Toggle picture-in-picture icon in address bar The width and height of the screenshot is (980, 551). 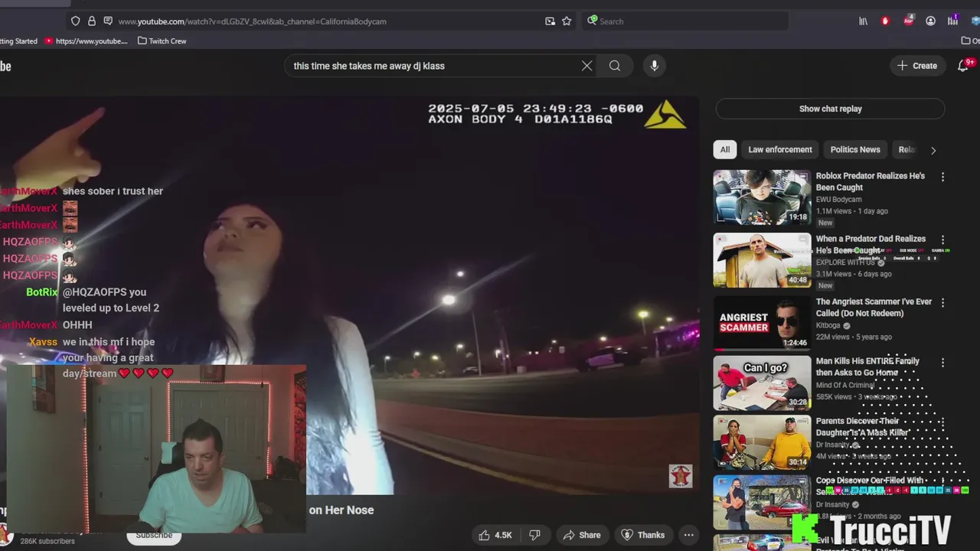550,21
